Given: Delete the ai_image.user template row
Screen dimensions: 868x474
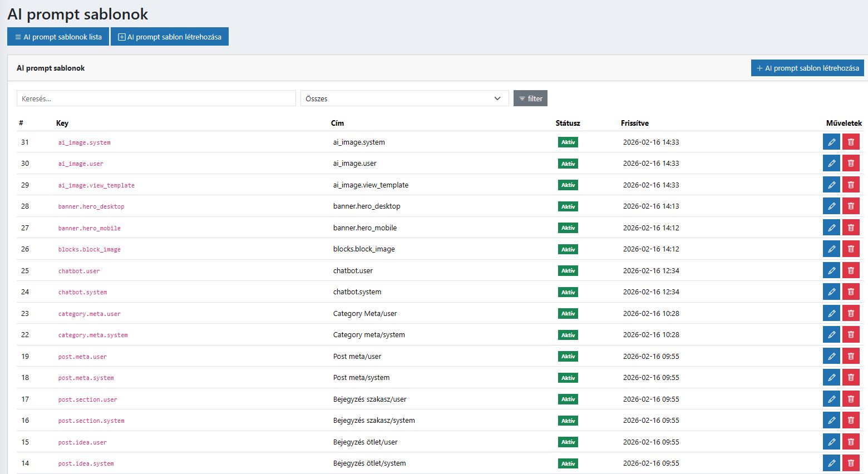Looking at the screenshot, I should [x=851, y=164].
